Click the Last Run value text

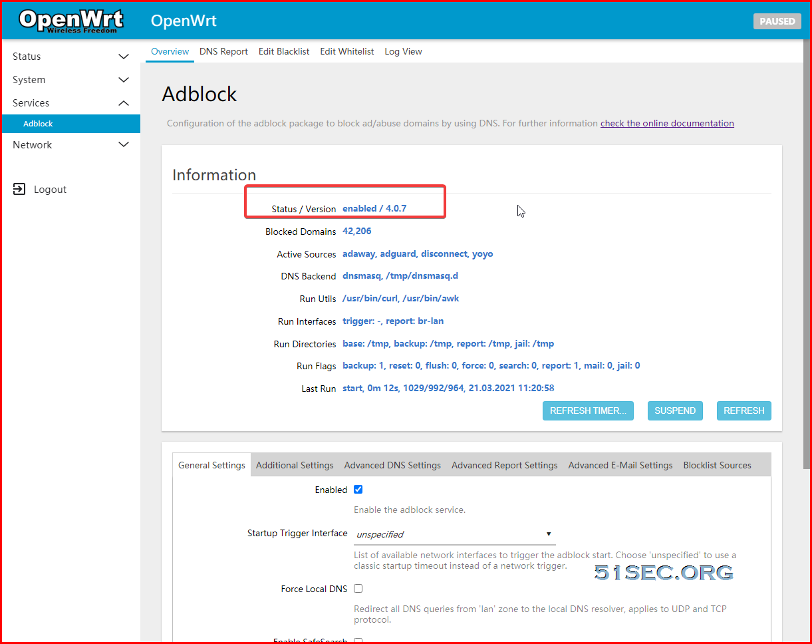(448, 388)
